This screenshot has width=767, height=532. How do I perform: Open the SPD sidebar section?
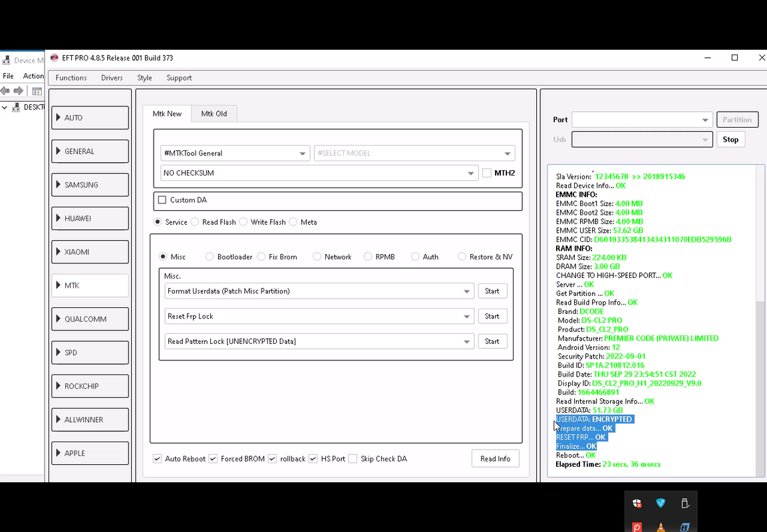coord(90,352)
